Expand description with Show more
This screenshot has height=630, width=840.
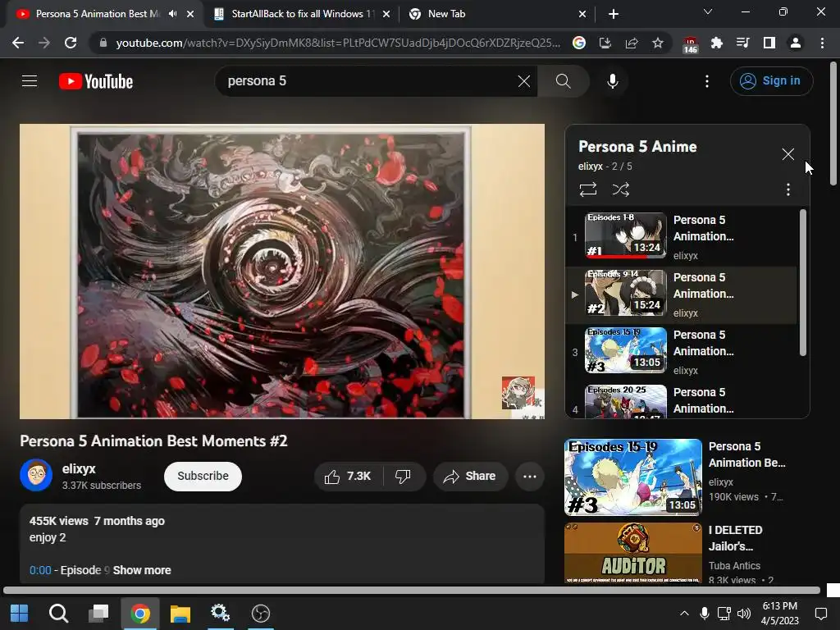tap(142, 570)
